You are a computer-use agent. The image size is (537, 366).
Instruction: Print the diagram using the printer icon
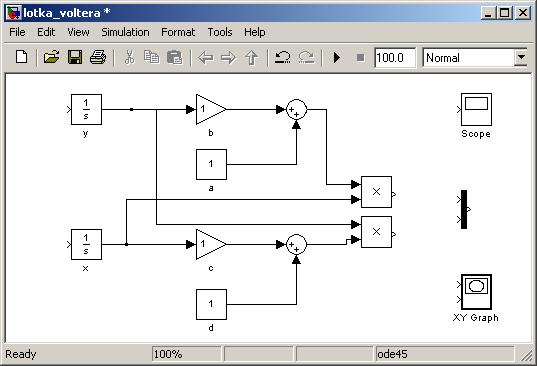tap(98, 57)
